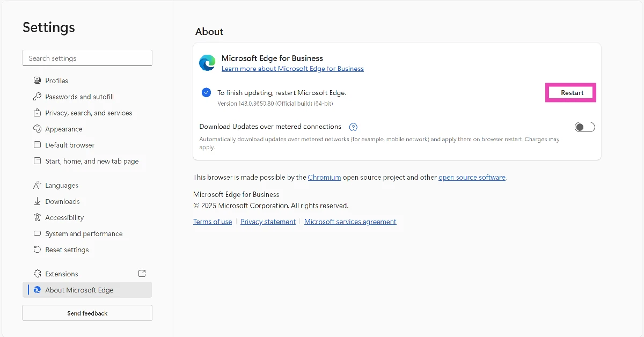Click the Microsoft Edge logo

point(207,62)
